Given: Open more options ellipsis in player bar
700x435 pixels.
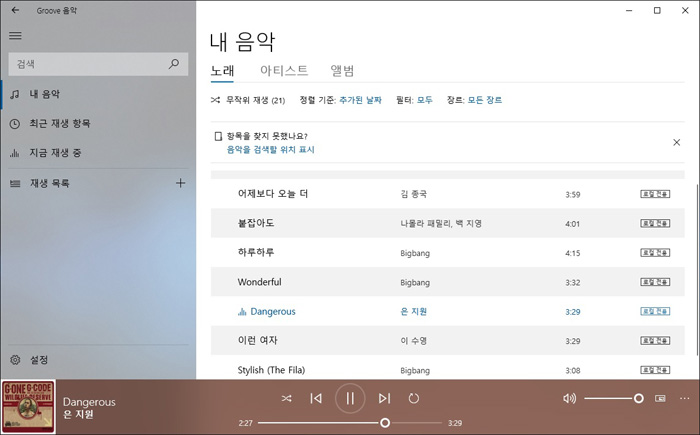Looking at the screenshot, I should coord(684,398).
